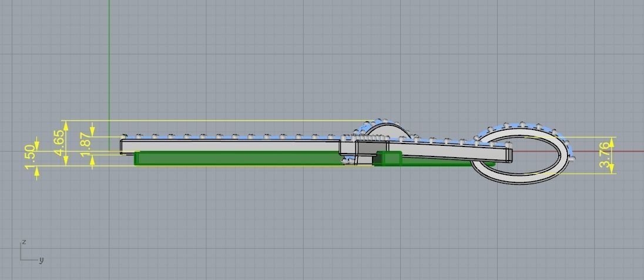Select the 1.50 dimension annotation
The image size is (644, 280).
click(29, 156)
